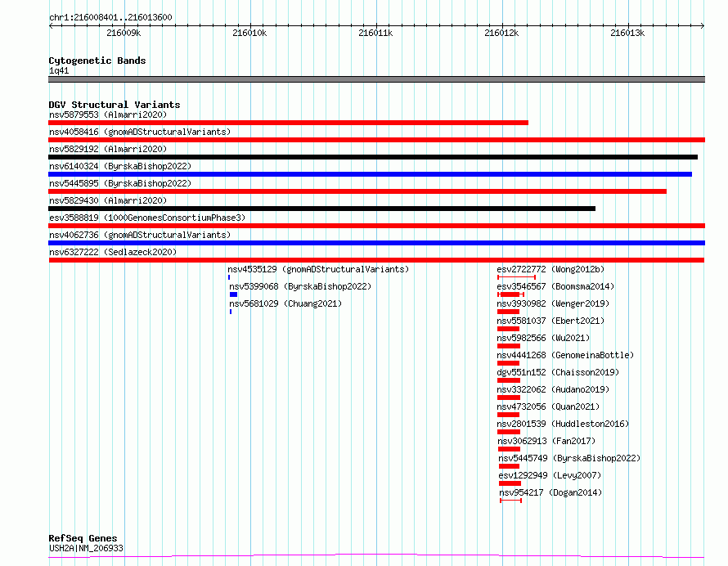
Task: Click red bar under esv3588819
Action: [376, 226]
